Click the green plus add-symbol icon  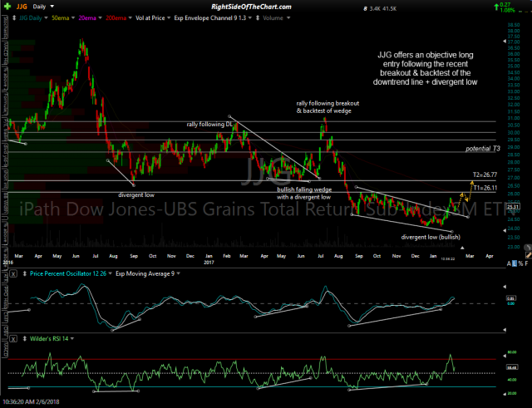(7, 7)
